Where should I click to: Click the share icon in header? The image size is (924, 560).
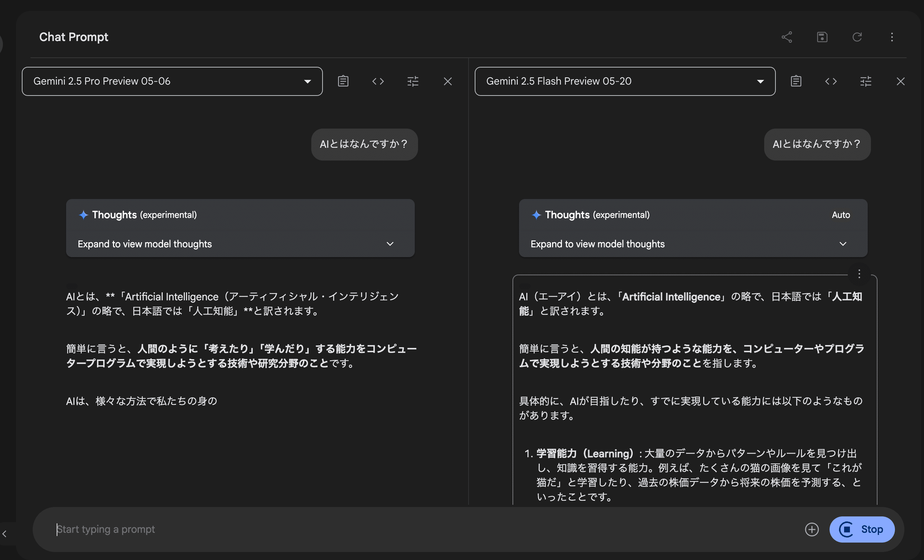787,37
